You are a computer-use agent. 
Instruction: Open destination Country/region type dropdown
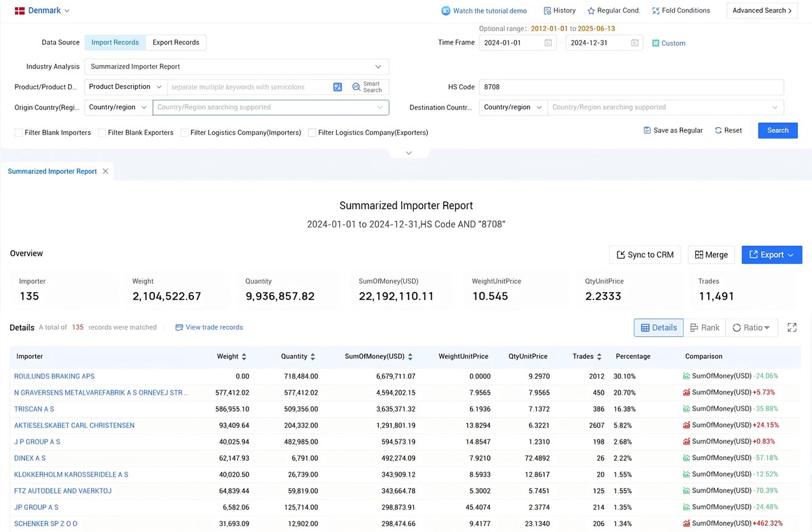[x=512, y=107]
